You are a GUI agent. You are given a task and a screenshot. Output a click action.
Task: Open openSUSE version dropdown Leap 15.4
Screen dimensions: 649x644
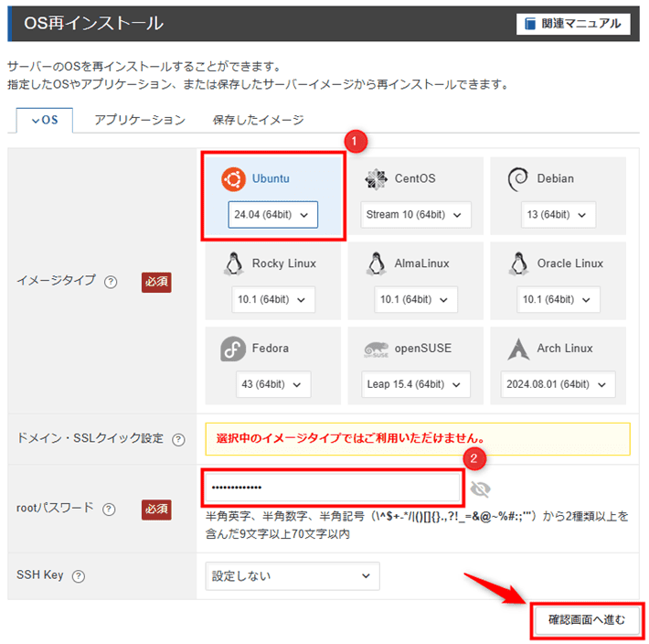coord(416,384)
